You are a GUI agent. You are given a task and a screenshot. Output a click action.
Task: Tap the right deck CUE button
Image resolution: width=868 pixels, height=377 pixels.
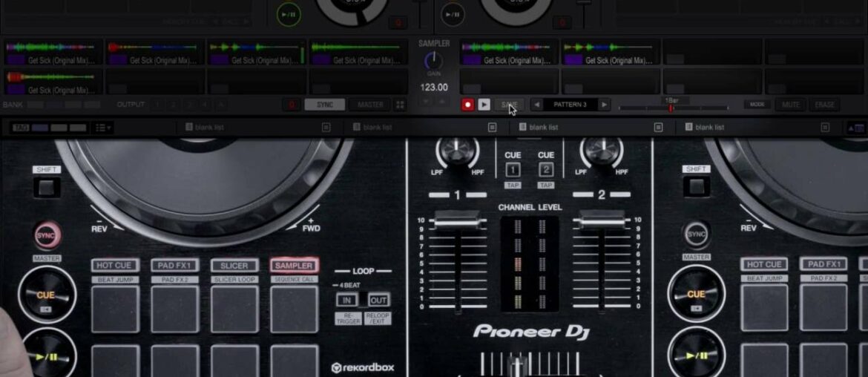pyautogui.click(x=696, y=294)
